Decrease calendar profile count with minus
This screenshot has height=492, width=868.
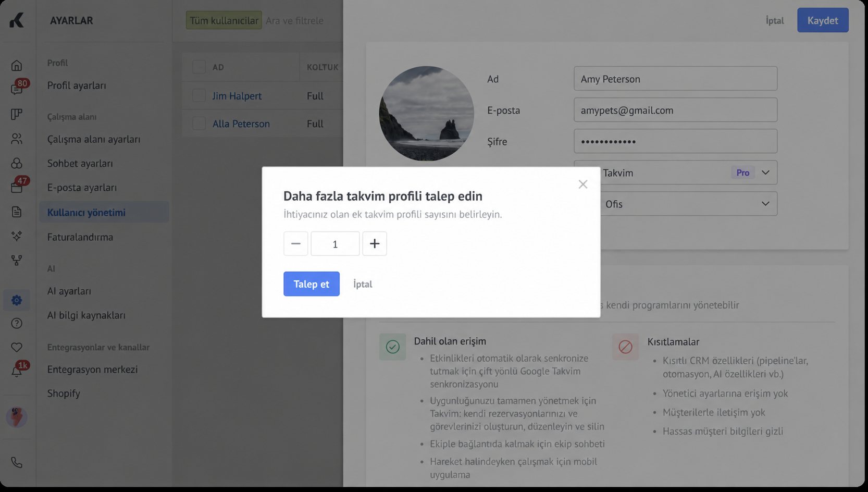[x=295, y=243]
